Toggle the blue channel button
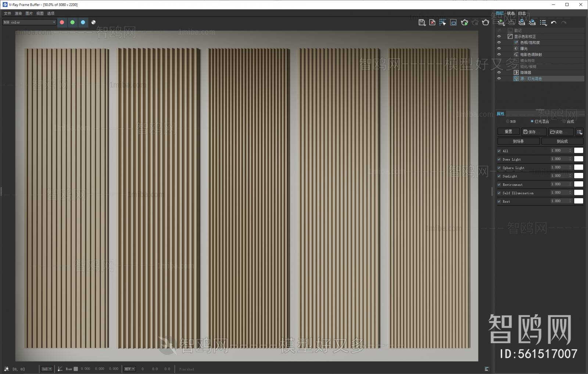This screenshot has width=588, height=374. pyautogui.click(x=83, y=22)
